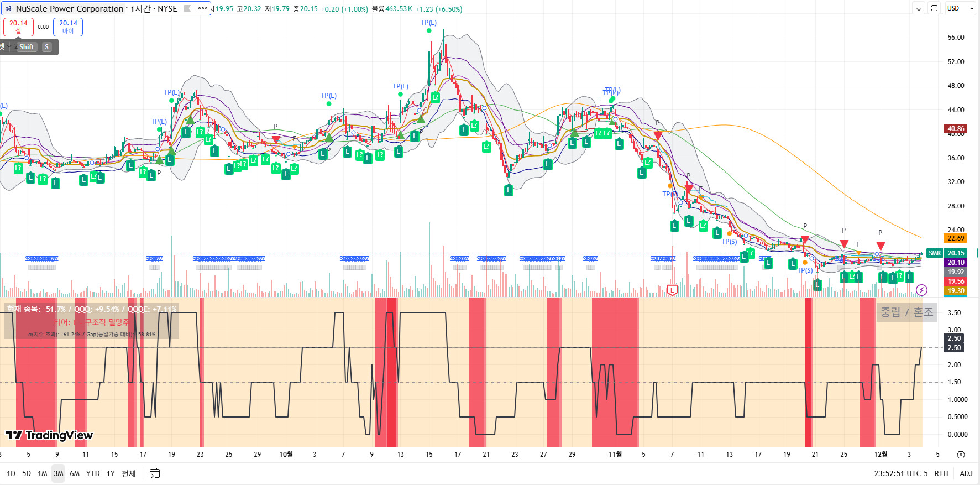The height and width of the screenshot is (485, 980).
Task: Click the 0.00 spread value
Action: [43, 27]
